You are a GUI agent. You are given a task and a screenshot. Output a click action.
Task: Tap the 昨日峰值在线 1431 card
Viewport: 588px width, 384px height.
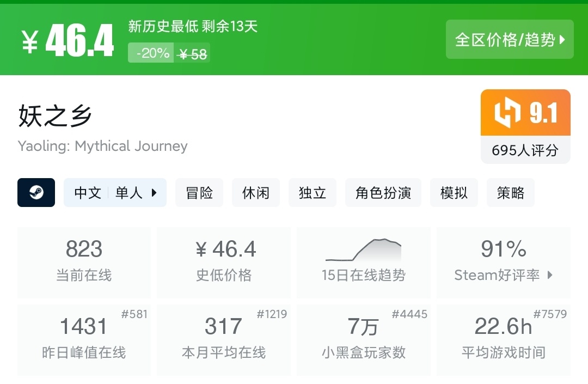coord(84,339)
